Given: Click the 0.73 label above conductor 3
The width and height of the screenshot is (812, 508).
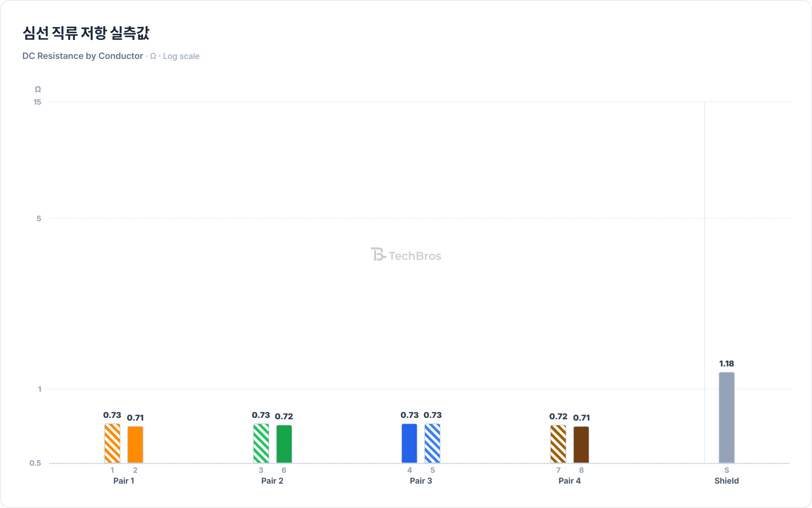Looking at the screenshot, I should click(x=261, y=415).
